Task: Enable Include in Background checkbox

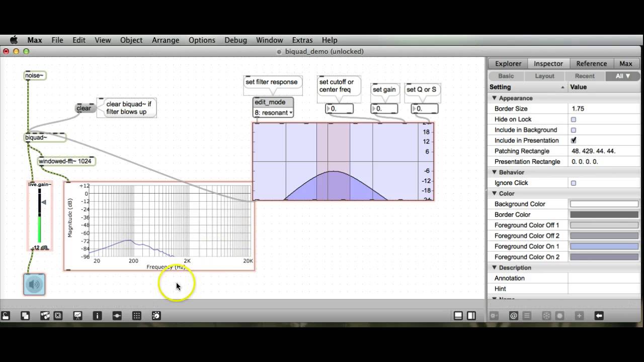Action: tap(573, 130)
